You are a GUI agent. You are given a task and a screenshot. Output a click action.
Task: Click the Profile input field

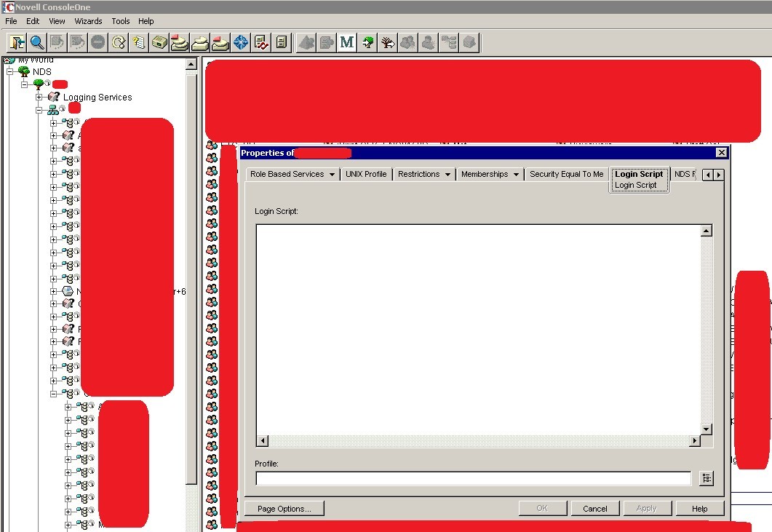(x=474, y=478)
